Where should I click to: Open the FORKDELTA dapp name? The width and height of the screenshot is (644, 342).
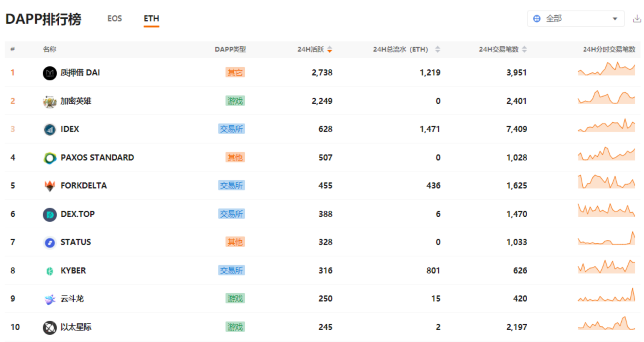point(84,186)
